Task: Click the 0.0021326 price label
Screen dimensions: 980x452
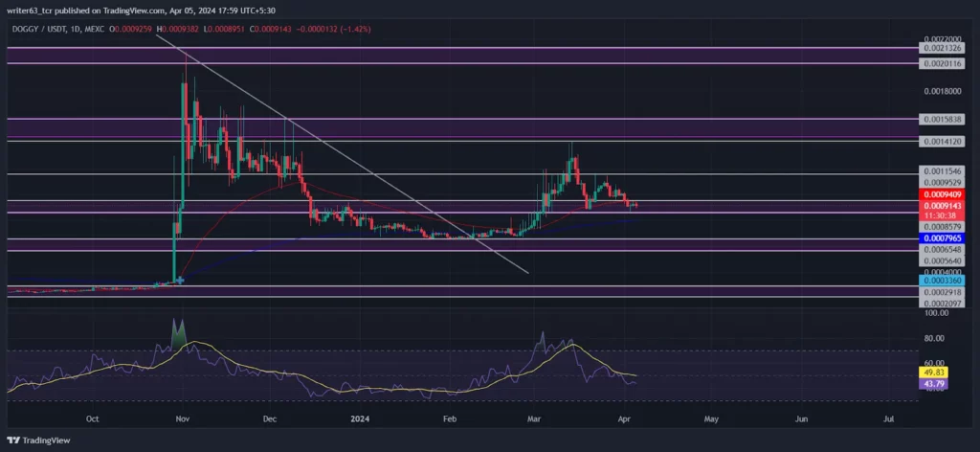Action: pos(940,48)
